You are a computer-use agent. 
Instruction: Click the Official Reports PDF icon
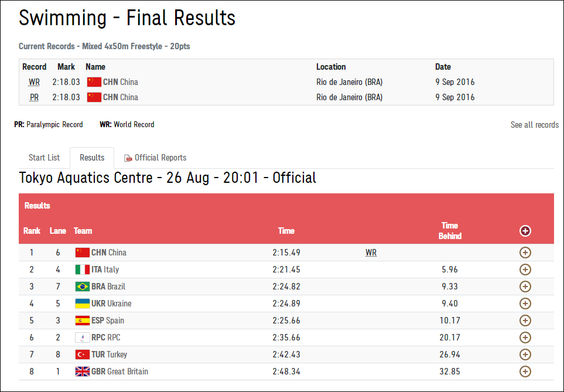(x=128, y=158)
